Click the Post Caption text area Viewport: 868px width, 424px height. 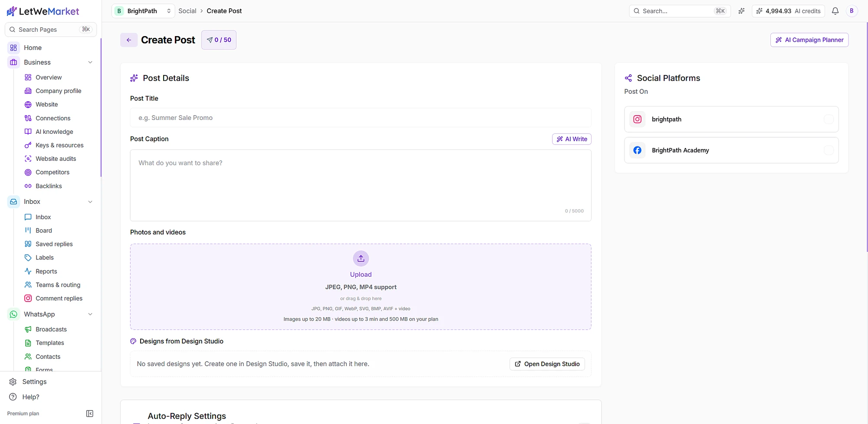[x=361, y=185]
